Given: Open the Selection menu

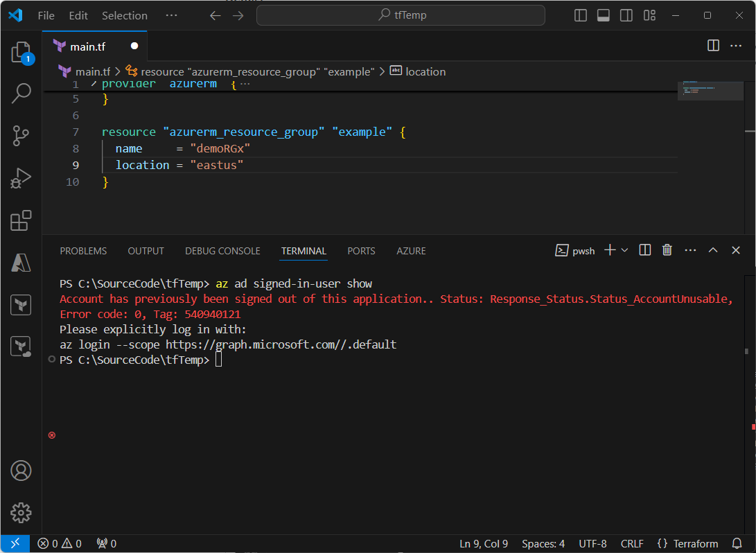Looking at the screenshot, I should click(125, 15).
